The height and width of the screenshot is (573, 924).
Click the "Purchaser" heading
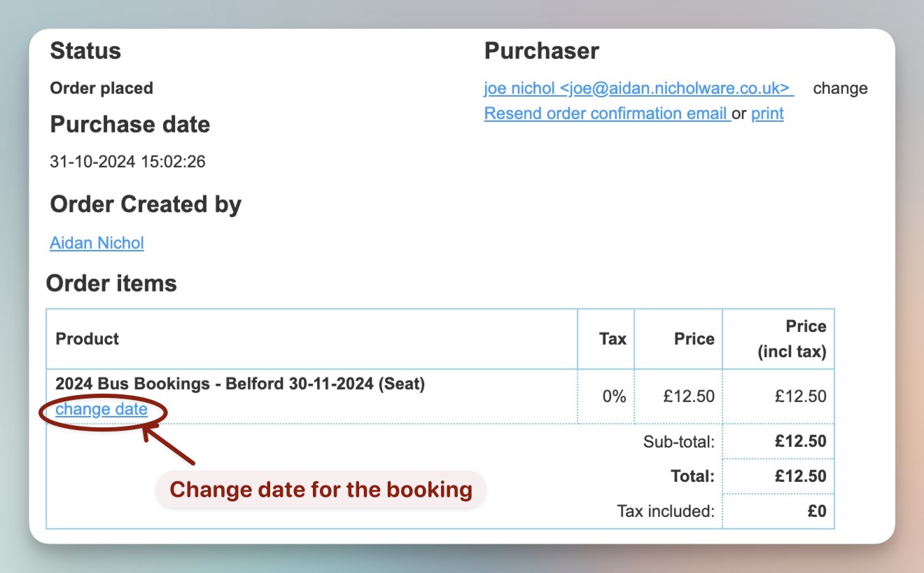click(x=541, y=51)
